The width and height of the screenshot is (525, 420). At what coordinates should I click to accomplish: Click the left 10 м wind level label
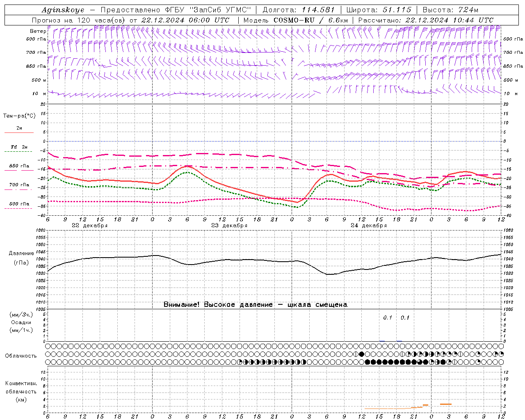click(x=39, y=94)
